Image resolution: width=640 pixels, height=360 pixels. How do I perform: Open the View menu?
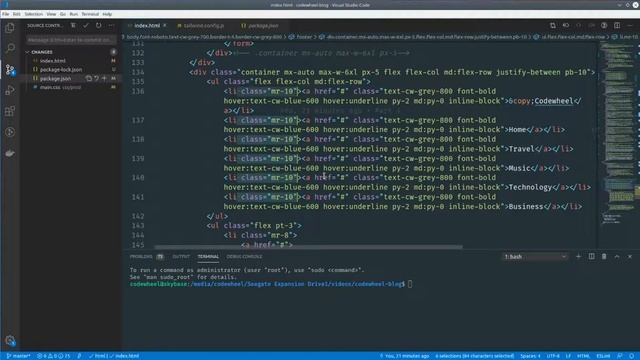[x=51, y=14]
